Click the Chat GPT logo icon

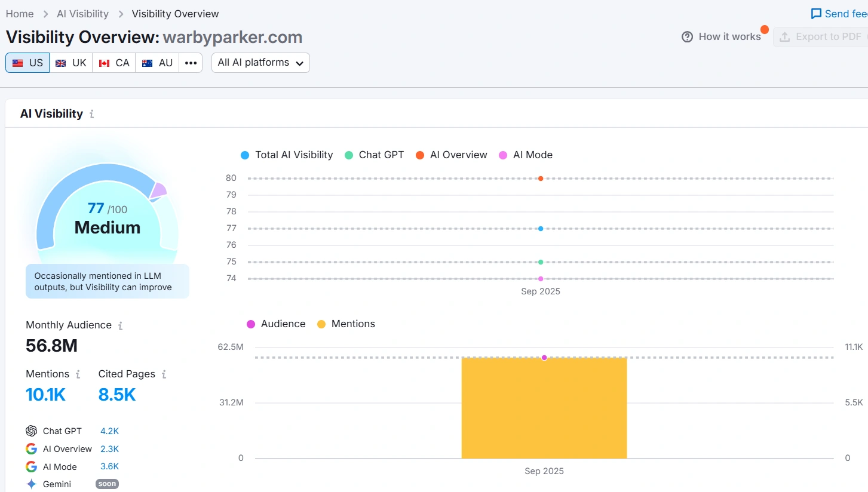(x=32, y=431)
